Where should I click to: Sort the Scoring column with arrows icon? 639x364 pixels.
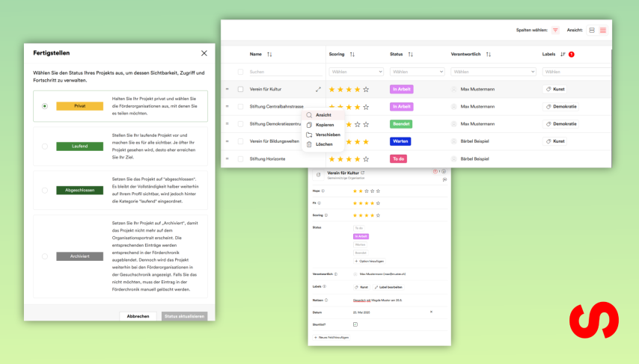352,55
